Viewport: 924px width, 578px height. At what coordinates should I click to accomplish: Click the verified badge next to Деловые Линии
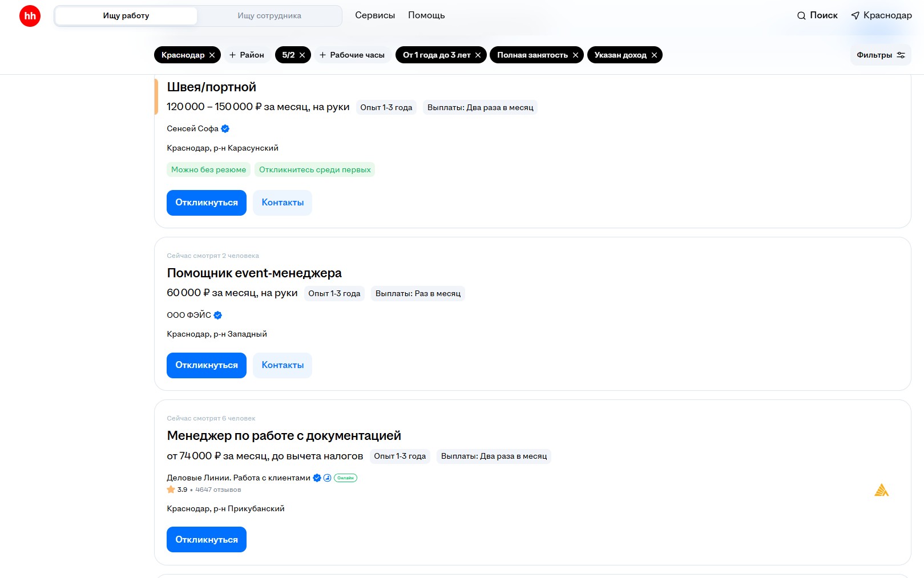click(317, 478)
